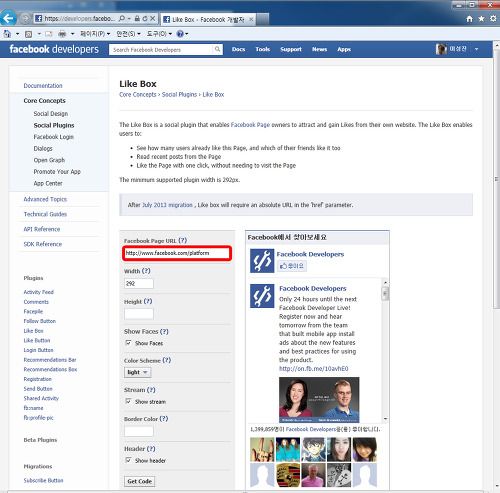Click the Search Facebook Developers field

[x=161, y=50]
